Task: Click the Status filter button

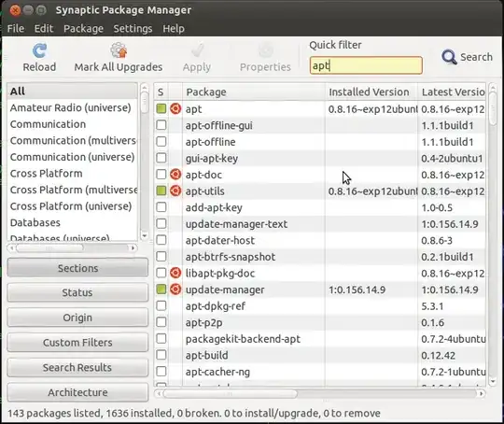Action: click(x=77, y=292)
